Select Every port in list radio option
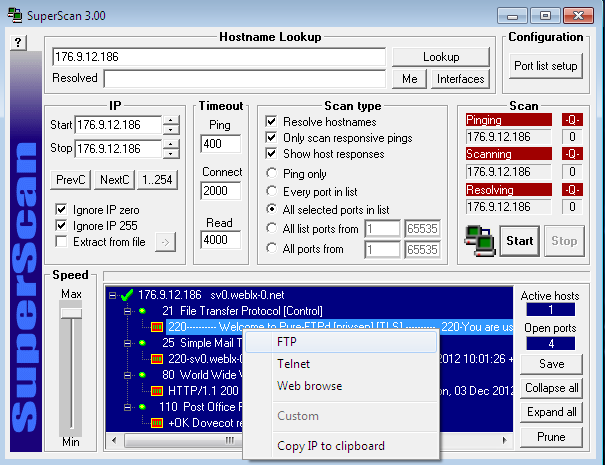This screenshot has width=605, height=465. coord(272,191)
